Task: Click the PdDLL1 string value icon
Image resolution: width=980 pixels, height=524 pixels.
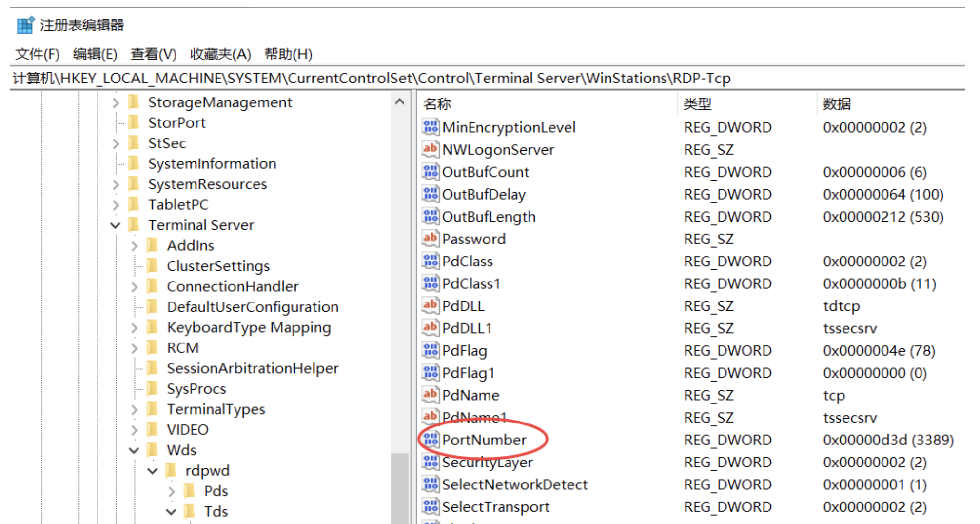Action: [x=431, y=328]
